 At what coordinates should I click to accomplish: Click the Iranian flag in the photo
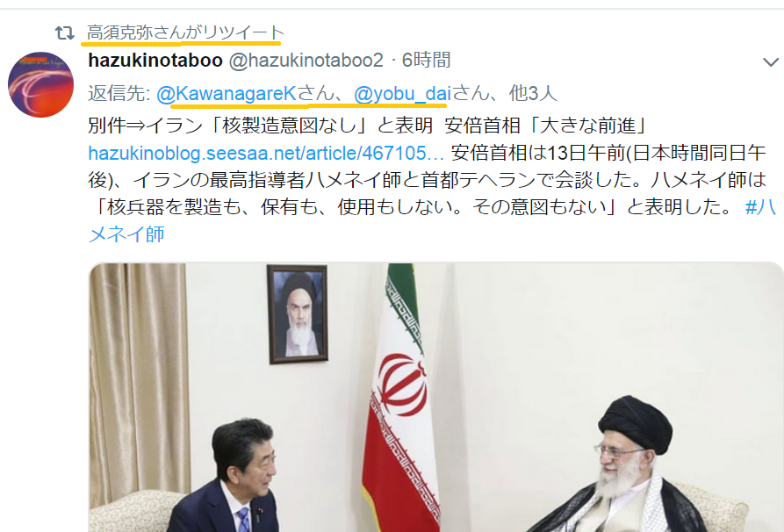click(400, 398)
